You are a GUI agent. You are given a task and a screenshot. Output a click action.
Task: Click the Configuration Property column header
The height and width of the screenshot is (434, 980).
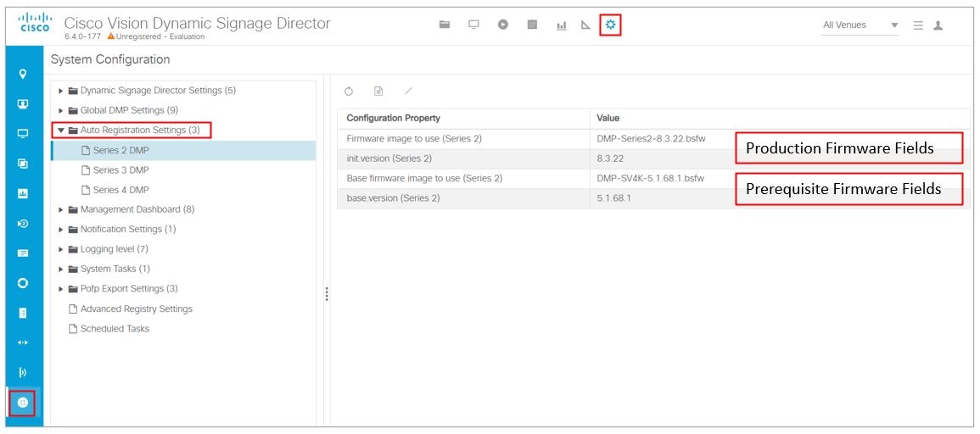point(464,118)
